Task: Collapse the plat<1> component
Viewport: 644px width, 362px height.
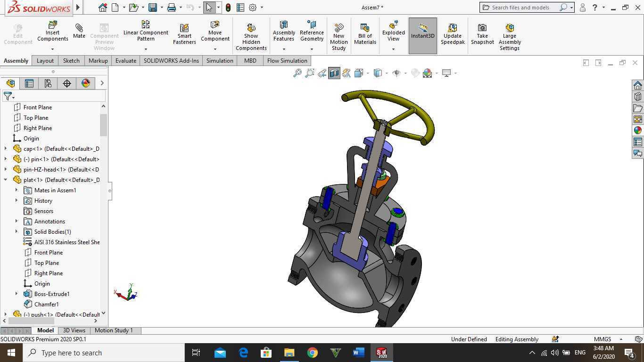Action: pos(6,180)
